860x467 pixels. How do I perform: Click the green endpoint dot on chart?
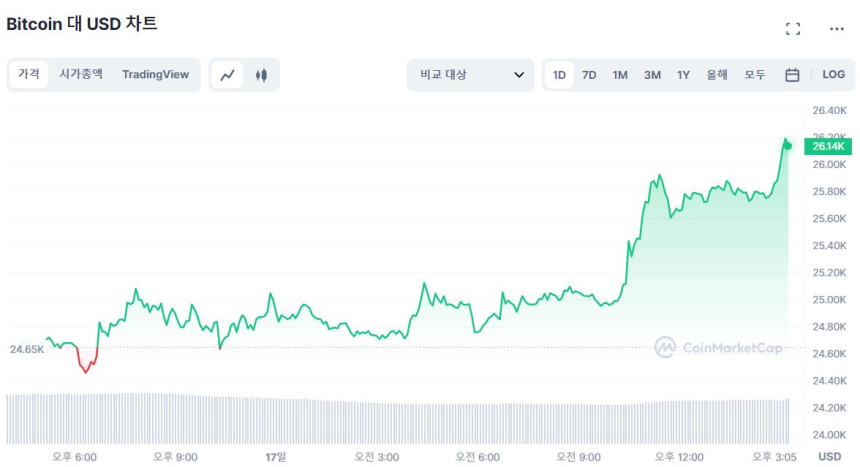[x=788, y=146]
